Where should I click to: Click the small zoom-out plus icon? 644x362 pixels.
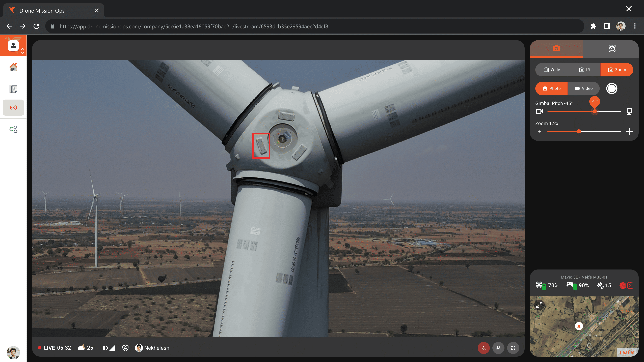(x=539, y=131)
